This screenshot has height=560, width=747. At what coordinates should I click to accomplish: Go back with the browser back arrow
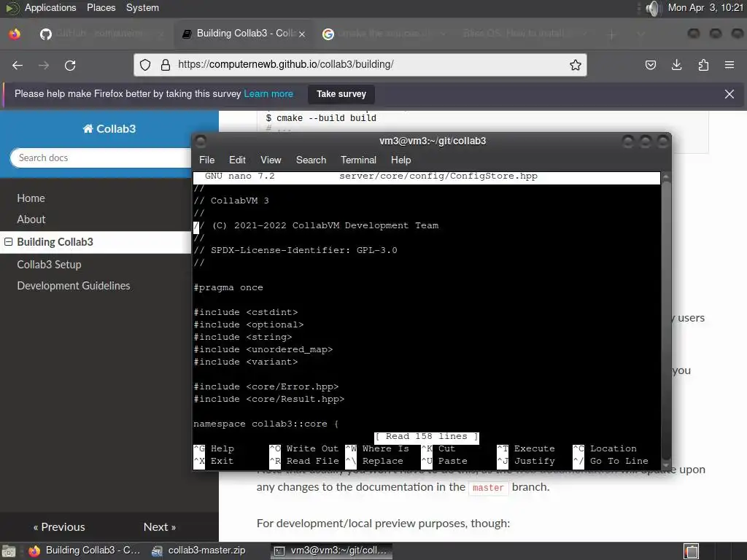point(18,65)
